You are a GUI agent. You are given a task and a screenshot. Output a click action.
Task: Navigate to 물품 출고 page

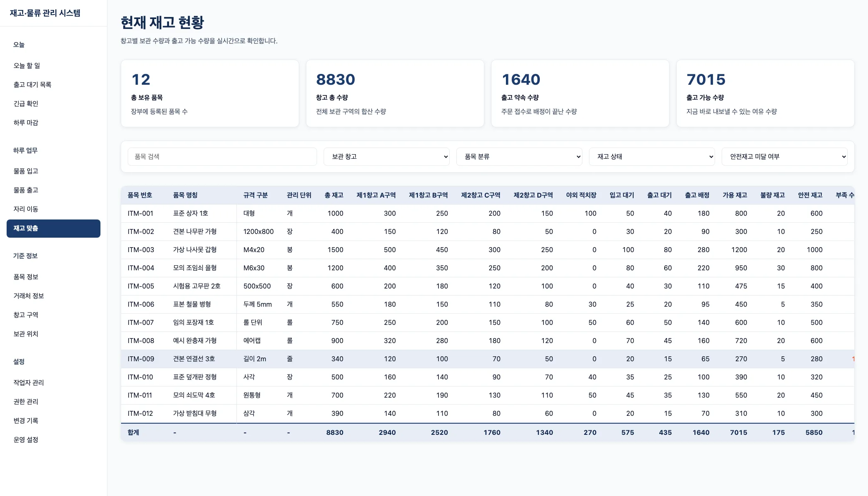point(53,190)
